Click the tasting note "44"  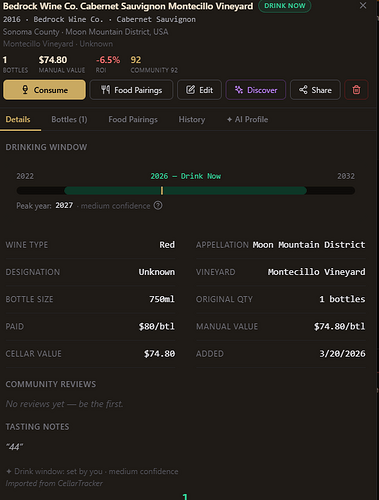14,447
